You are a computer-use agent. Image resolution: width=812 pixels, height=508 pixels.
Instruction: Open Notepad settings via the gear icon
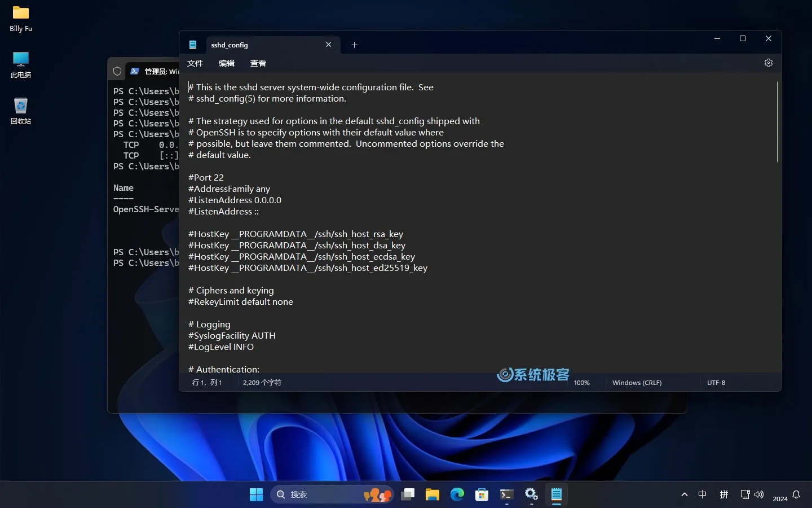(768, 63)
